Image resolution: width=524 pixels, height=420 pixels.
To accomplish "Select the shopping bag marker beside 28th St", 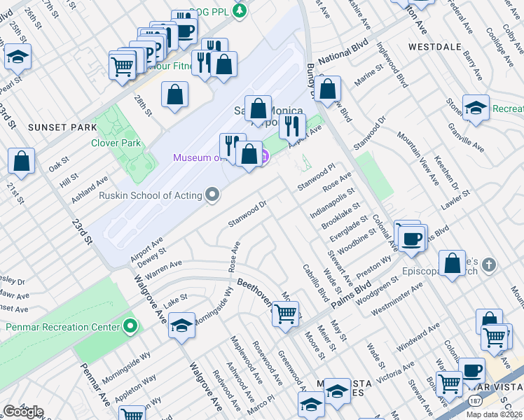I will pyautogui.click(x=174, y=95).
